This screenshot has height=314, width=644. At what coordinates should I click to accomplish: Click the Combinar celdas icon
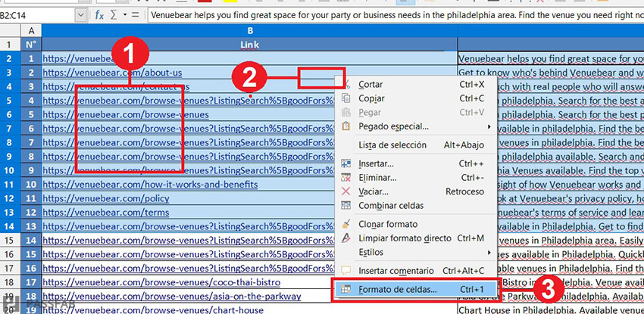click(346, 206)
